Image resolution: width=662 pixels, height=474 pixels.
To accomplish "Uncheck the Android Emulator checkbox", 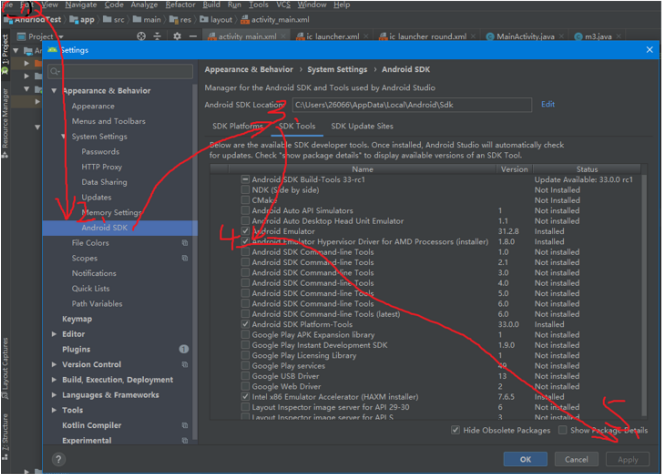I will pyautogui.click(x=245, y=231).
